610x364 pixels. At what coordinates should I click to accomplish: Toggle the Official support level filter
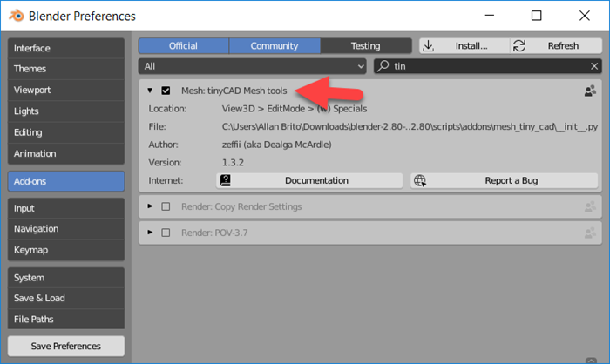[184, 46]
